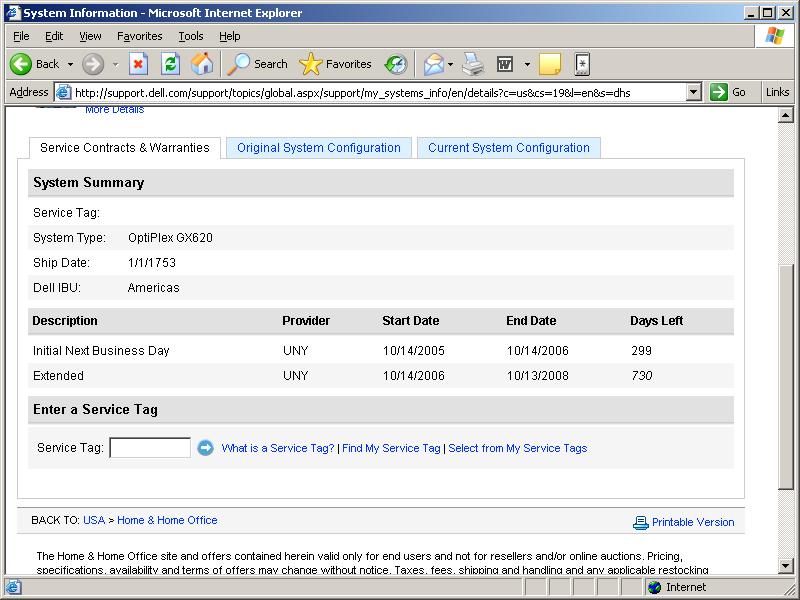Image resolution: width=800 pixels, height=600 pixels.
Task: Click the Initial Next Business Day row description
Action: click(x=101, y=351)
